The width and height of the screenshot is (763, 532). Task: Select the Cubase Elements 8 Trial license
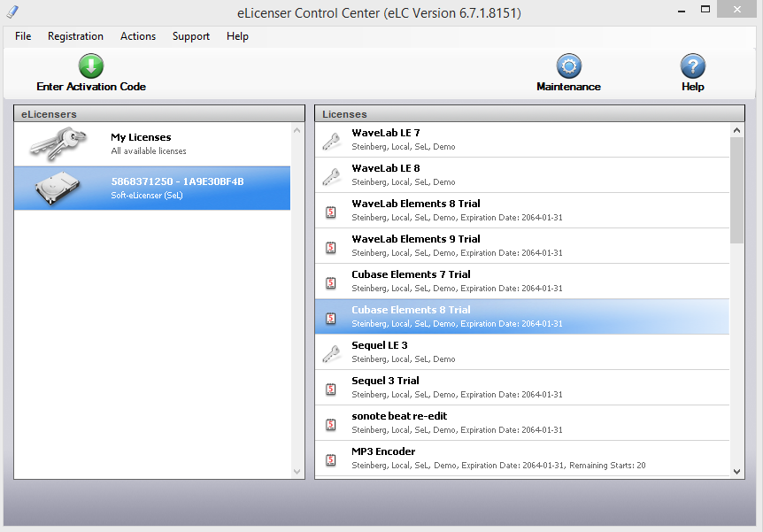click(522, 317)
